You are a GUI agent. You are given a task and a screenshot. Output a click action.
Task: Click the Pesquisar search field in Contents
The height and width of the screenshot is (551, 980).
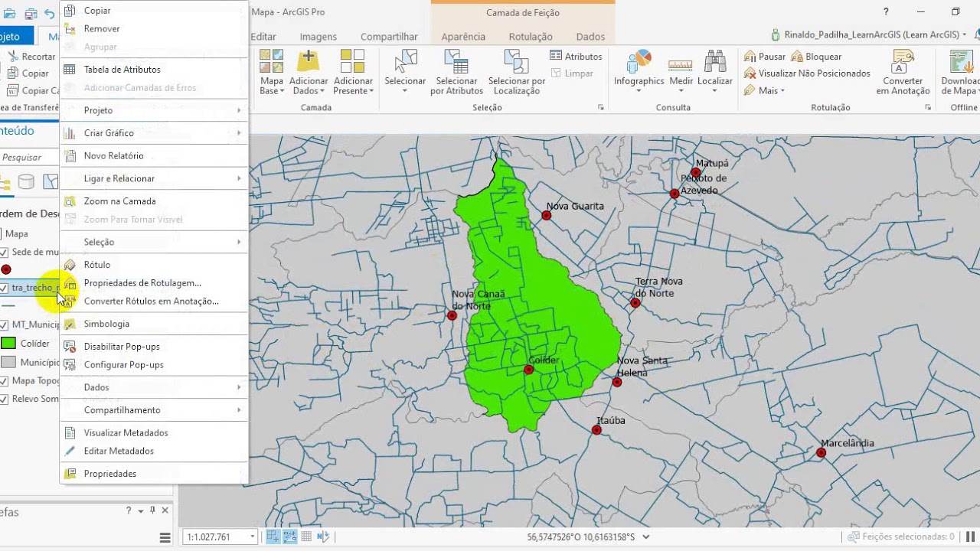(x=31, y=157)
